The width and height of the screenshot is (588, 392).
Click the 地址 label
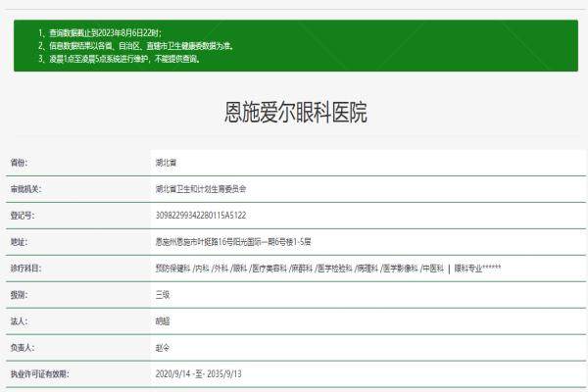click(19, 242)
